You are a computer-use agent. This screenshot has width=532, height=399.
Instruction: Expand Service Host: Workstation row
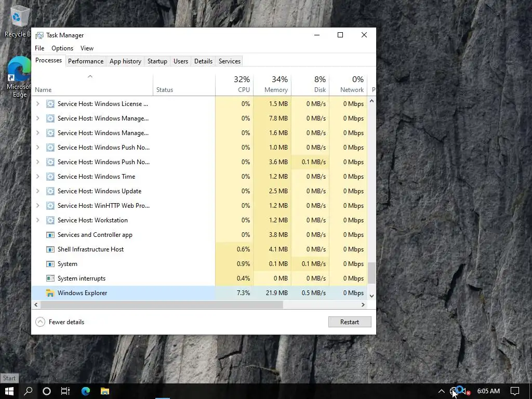pyautogui.click(x=37, y=220)
